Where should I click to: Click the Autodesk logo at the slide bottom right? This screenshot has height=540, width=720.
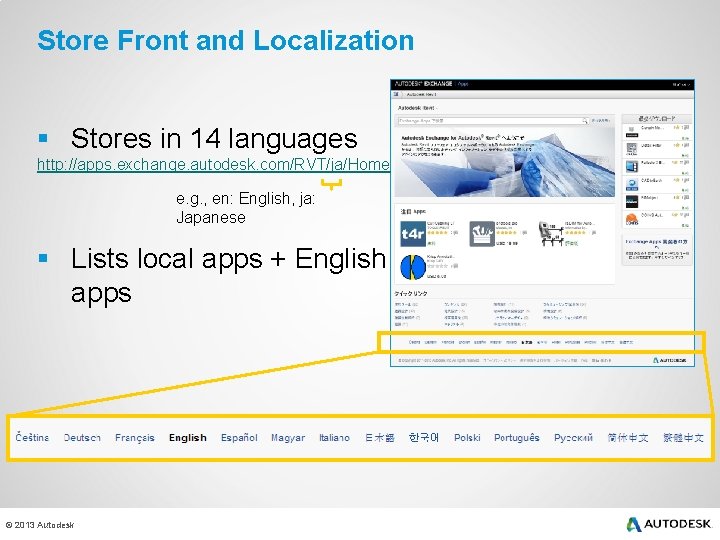tap(669, 524)
